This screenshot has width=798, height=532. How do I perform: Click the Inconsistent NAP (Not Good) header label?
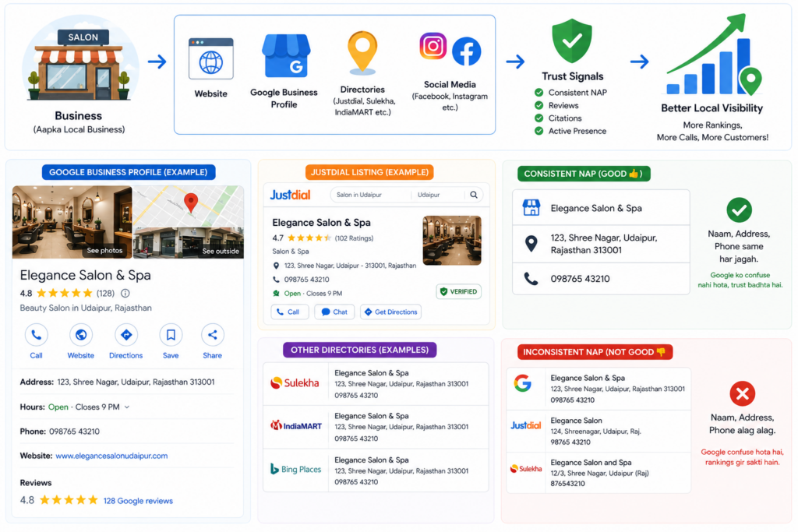coord(595,352)
